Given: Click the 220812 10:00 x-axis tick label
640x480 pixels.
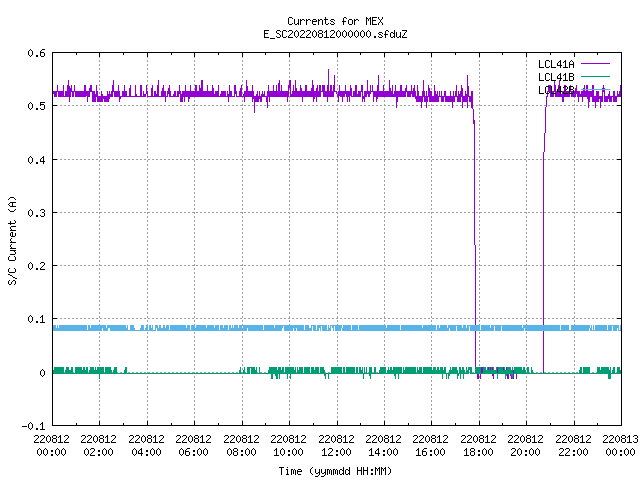Looking at the screenshot, I should pos(288,446).
